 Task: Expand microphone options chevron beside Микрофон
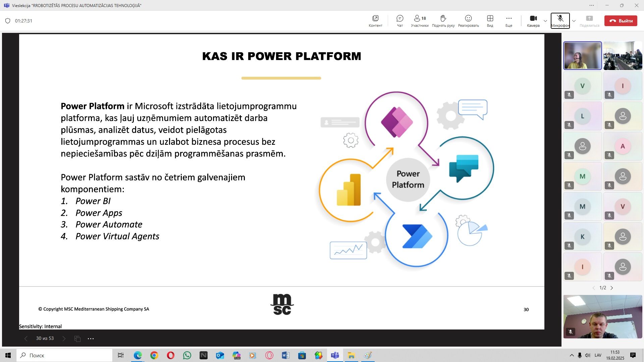[x=574, y=21]
